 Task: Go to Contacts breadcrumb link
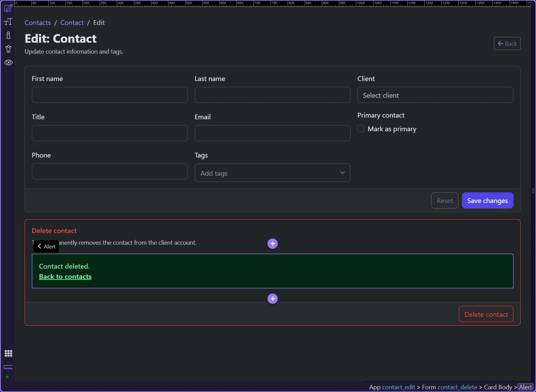[x=38, y=23]
